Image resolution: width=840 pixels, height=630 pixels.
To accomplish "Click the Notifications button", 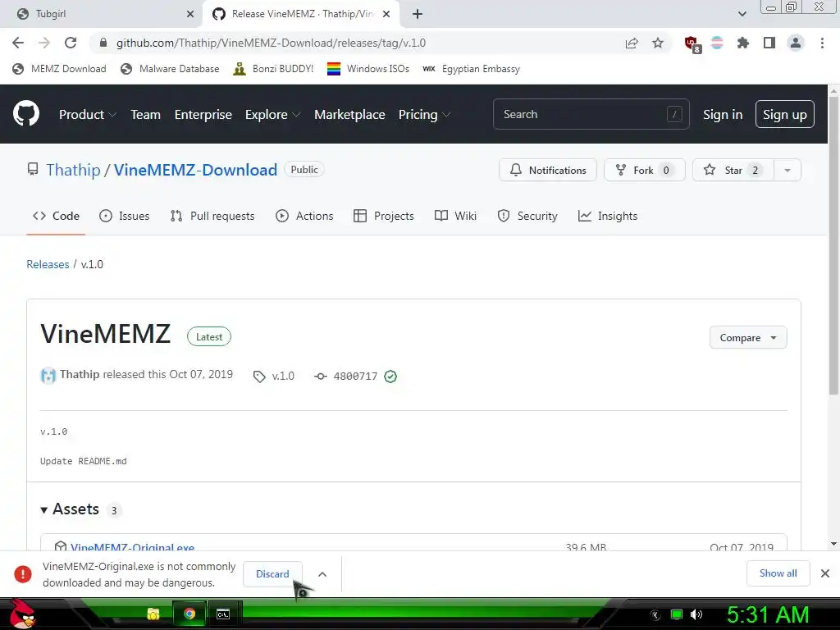I will tap(547, 170).
